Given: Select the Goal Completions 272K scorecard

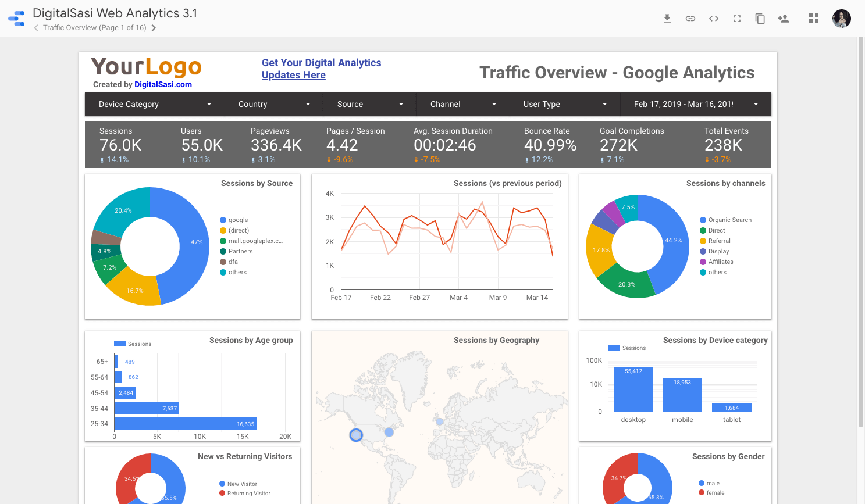Looking at the screenshot, I should click(632, 145).
